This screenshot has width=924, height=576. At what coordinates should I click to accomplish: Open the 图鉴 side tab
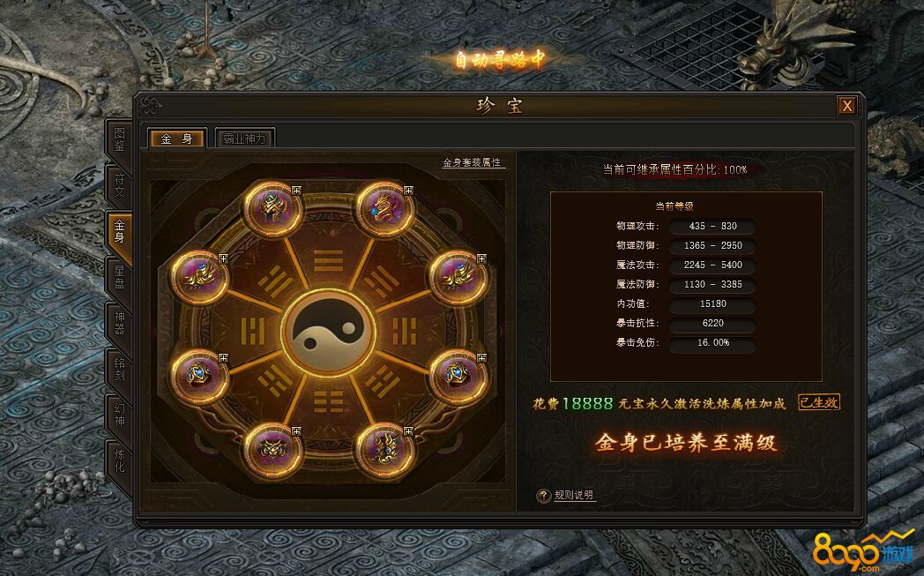pos(119,139)
